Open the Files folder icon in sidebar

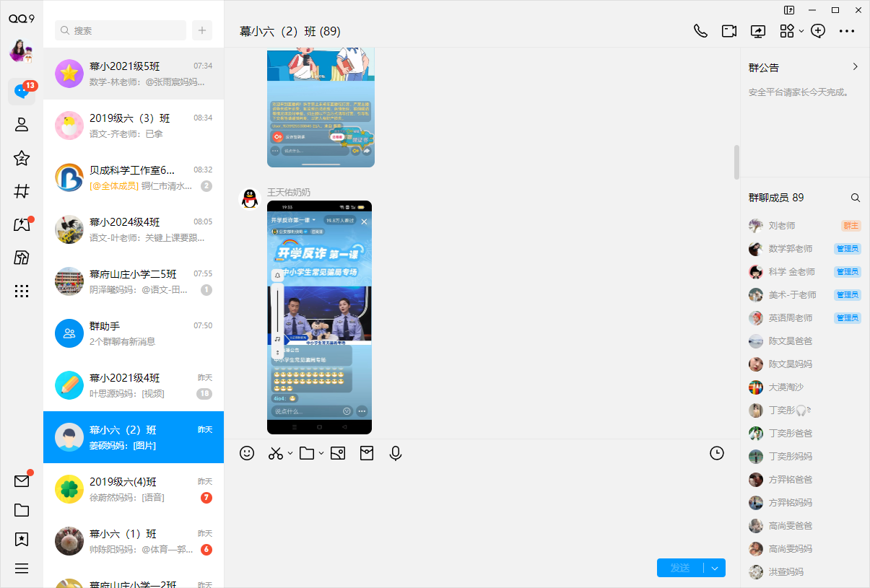pos(22,510)
